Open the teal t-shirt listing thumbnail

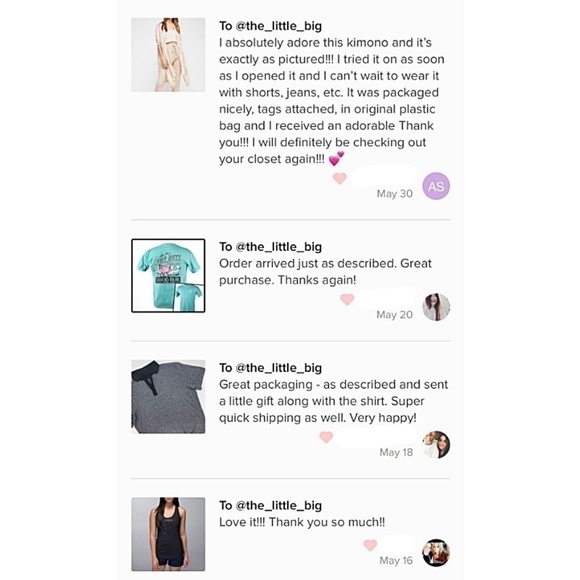click(x=168, y=276)
